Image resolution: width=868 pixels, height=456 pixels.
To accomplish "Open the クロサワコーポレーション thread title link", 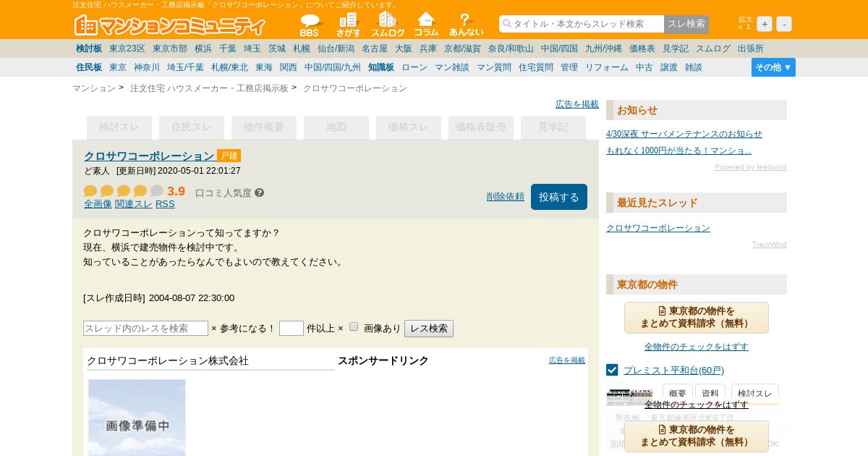I will [149, 156].
